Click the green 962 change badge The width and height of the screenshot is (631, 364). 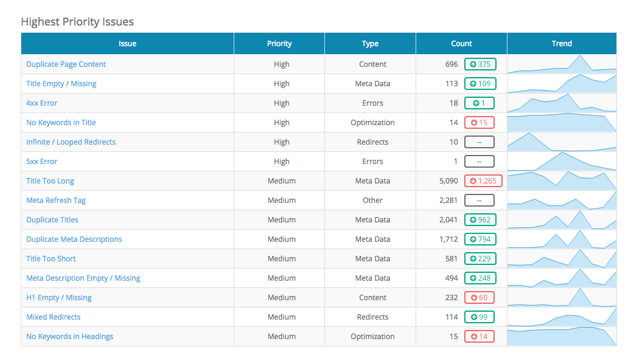[x=480, y=220]
